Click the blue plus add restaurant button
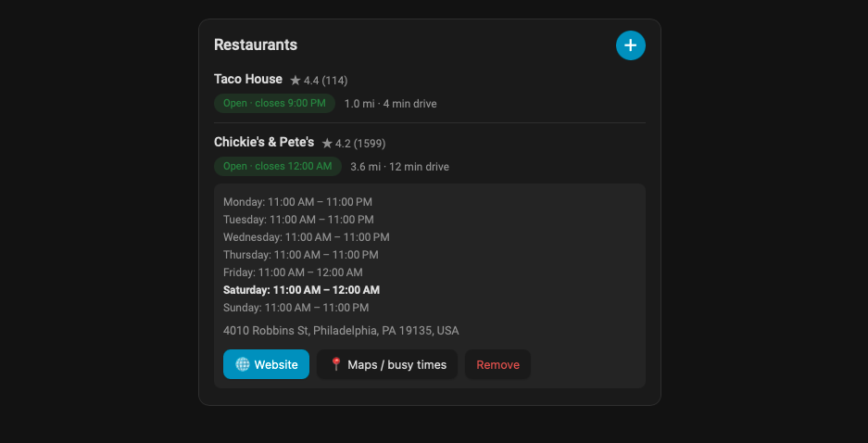The image size is (868, 443). point(631,45)
